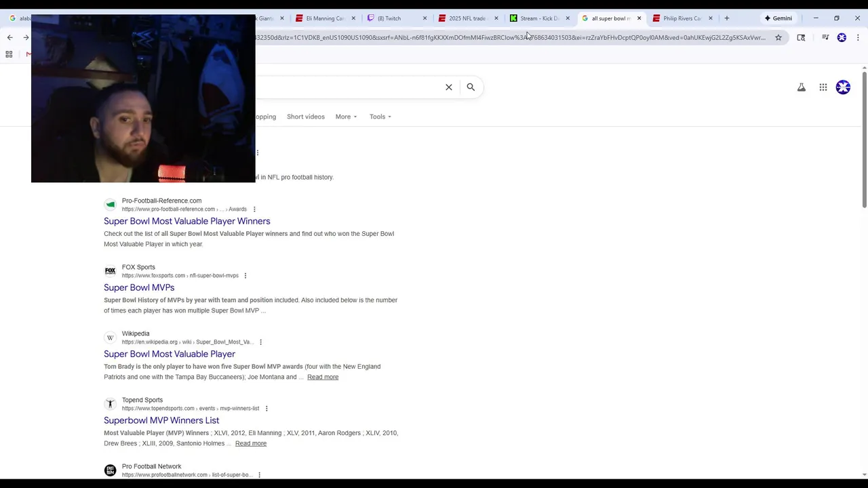Switch to the 2025 NFL trade browser tab
Image resolution: width=868 pixels, height=488 pixels.
(x=465, y=18)
